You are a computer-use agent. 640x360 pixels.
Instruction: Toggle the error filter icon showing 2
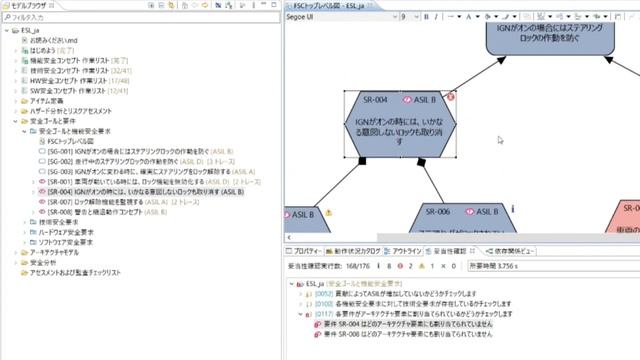click(400, 266)
